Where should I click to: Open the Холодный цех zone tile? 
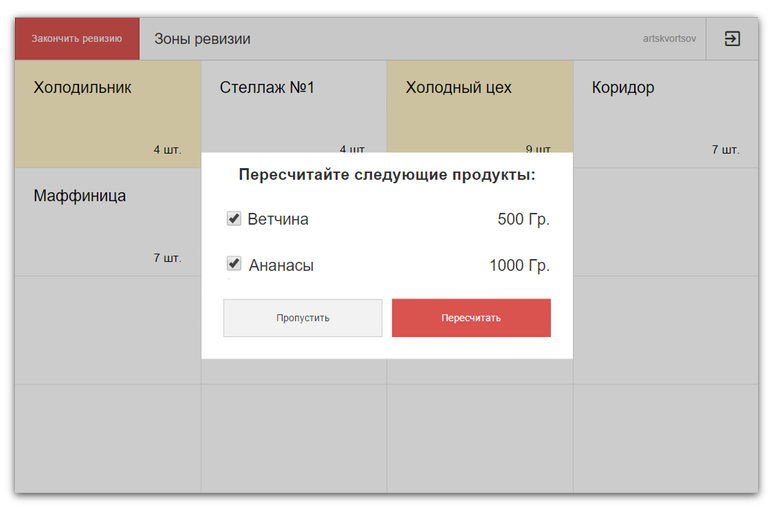pyautogui.click(x=480, y=106)
